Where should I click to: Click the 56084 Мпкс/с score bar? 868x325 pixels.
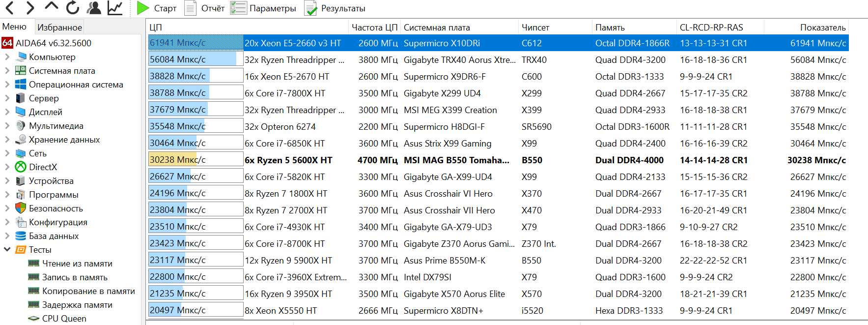coord(196,59)
